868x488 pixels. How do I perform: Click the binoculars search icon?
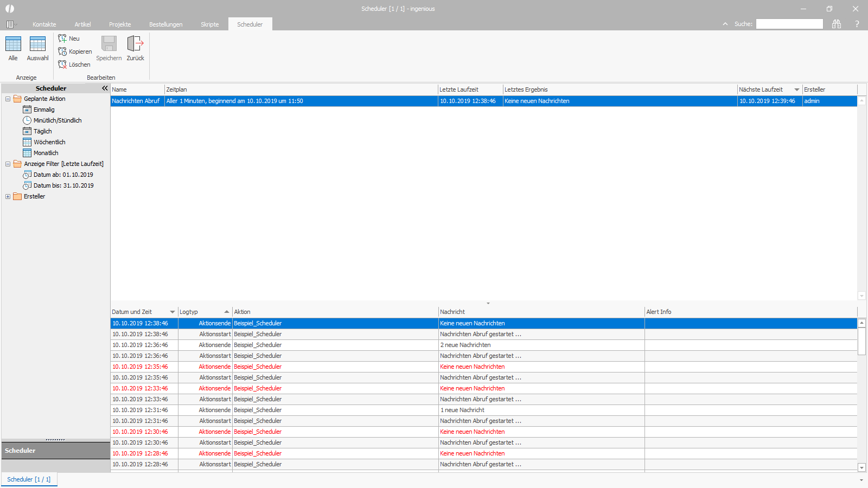(x=837, y=24)
